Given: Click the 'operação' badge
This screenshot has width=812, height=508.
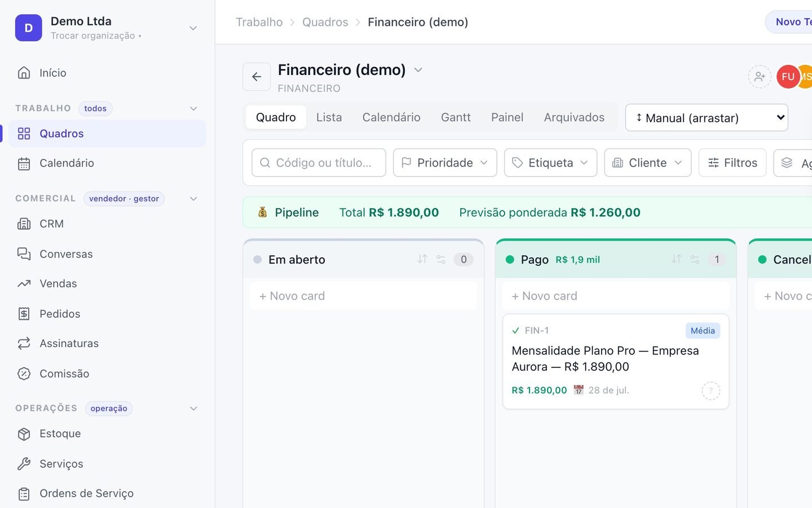Looking at the screenshot, I should 109,409.
